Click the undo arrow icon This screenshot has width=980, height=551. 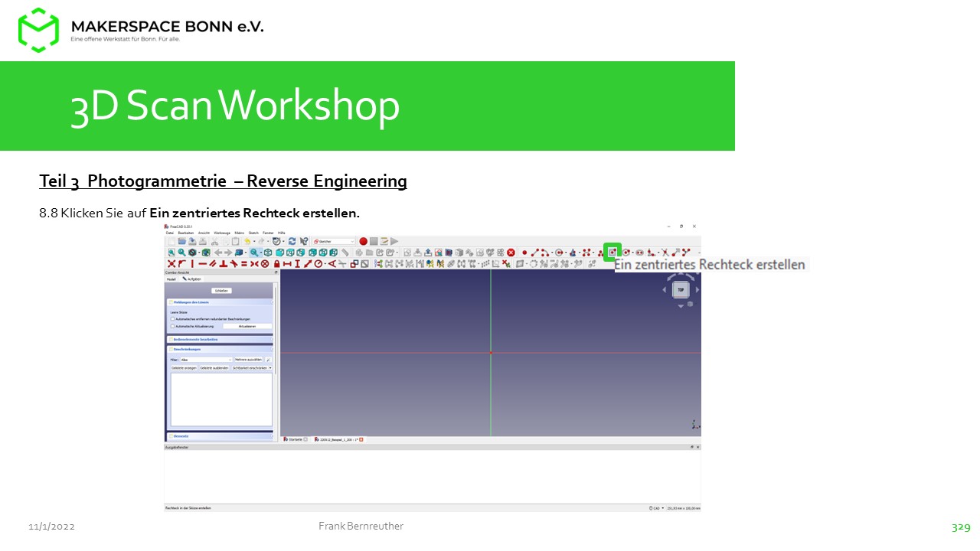pos(247,241)
